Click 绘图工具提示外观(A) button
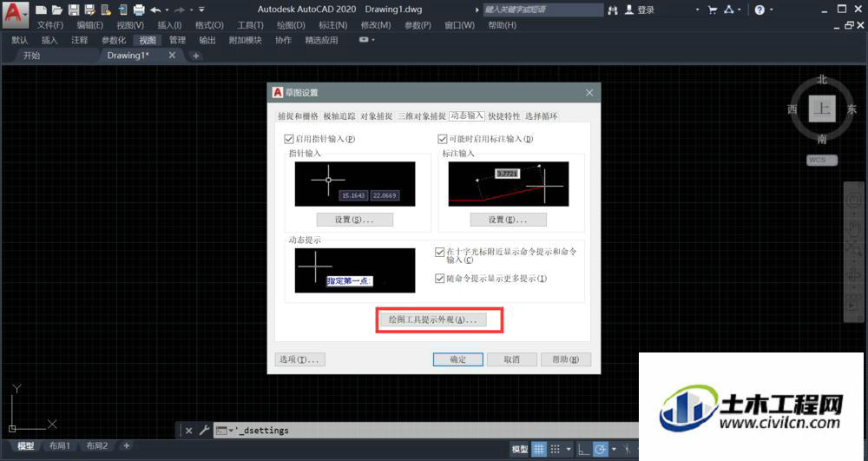 [x=433, y=319]
